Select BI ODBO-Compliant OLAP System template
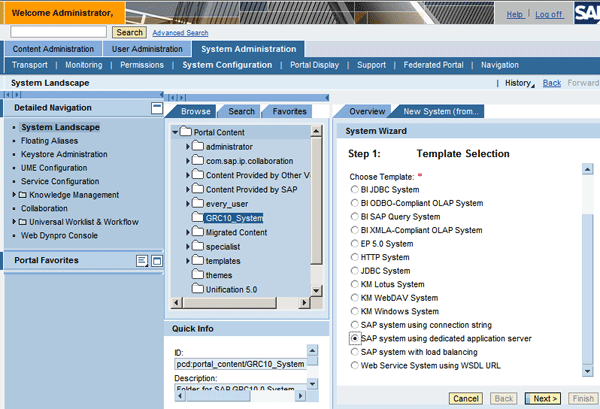This screenshot has width=600, height=409. pyautogui.click(x=354, y=203)
